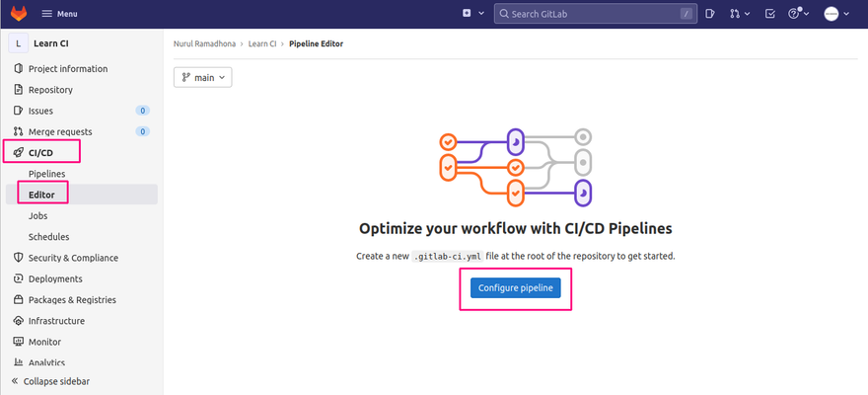Open the main branch selector dropdown
Viewport: 868px width, 395px height.
(202, 78)
